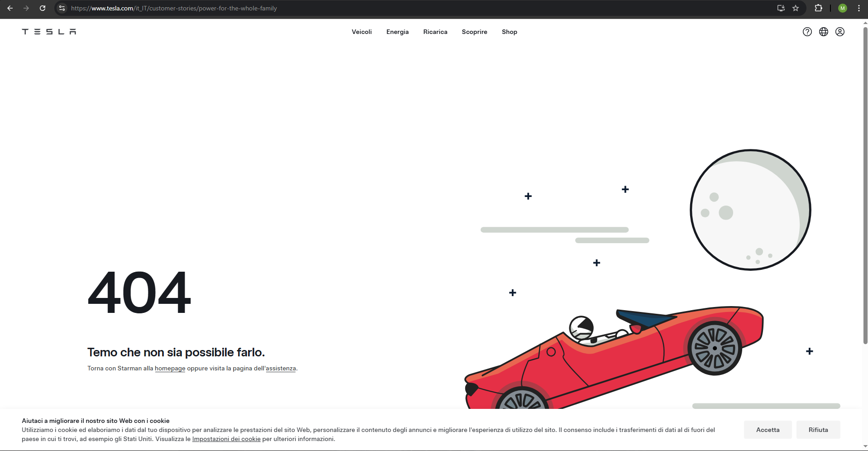Click the browser back arrow
The image size is (868, 451).
click(10, 8)
